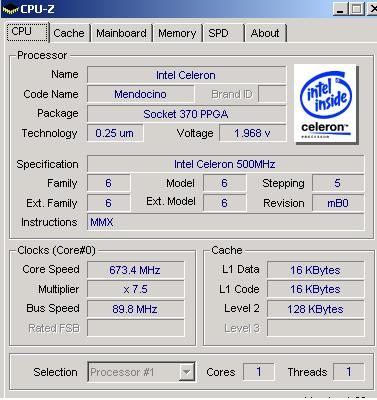Select the Memory tab
The image size is (377, 400).
click(x=177, y=33)
